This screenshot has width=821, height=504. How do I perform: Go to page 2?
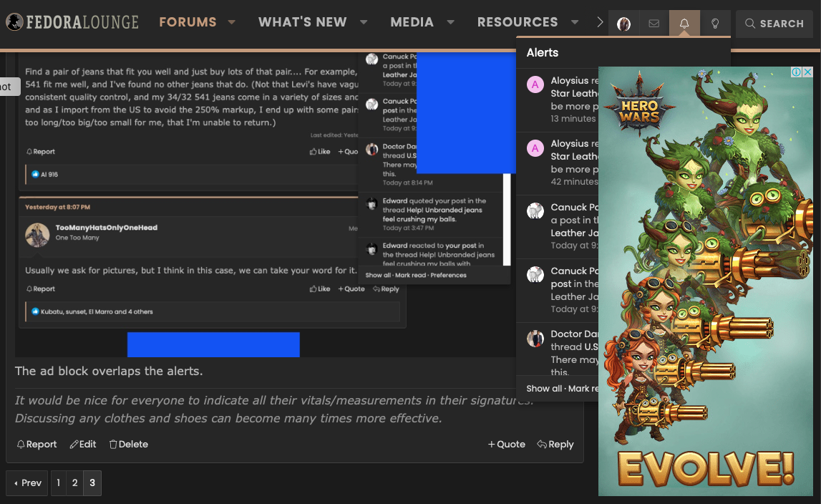point(75,483)
